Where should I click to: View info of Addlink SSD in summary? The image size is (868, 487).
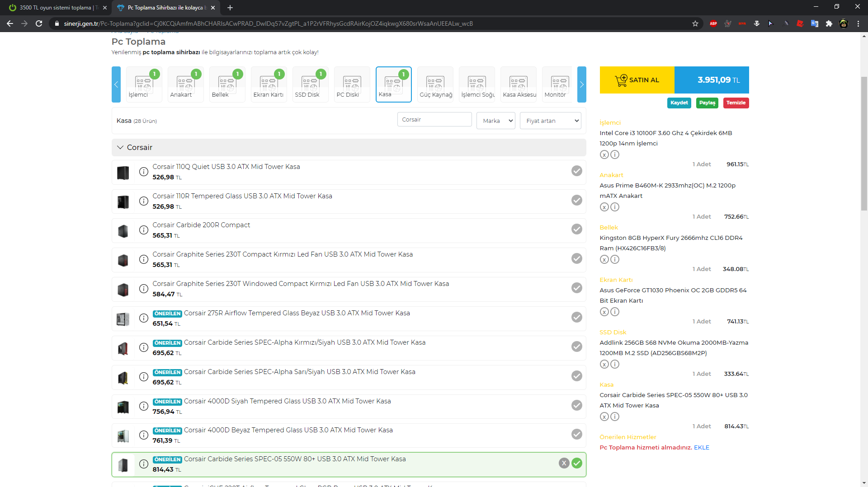(615, 364)
